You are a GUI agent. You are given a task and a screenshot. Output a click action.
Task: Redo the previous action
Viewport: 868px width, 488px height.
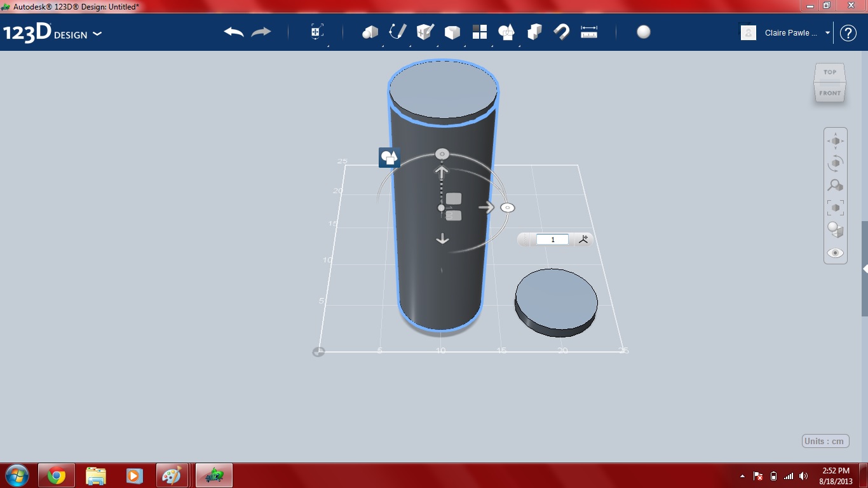[261, 32]
